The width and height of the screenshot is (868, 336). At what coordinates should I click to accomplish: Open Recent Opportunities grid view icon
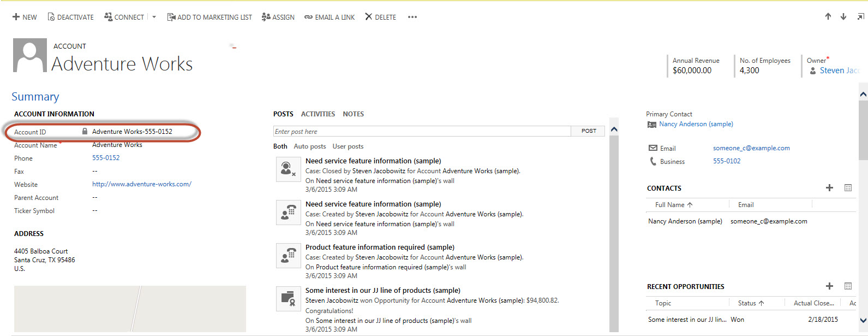click(x=848, y=286)
